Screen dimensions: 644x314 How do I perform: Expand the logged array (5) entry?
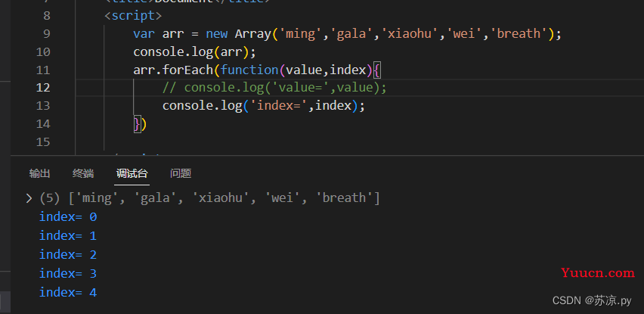click(29, 198)
